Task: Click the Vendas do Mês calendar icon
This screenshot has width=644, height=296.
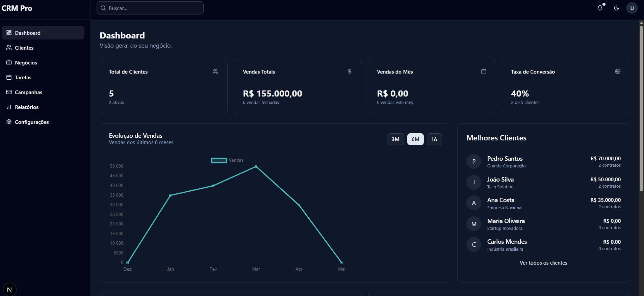Action: (x=484, y=72)
